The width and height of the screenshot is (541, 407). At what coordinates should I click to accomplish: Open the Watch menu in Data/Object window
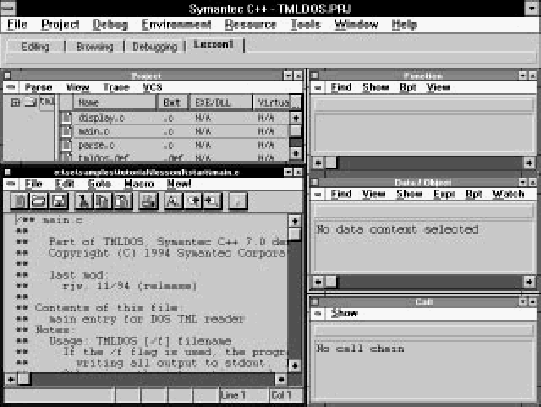[x=508, y=194]
